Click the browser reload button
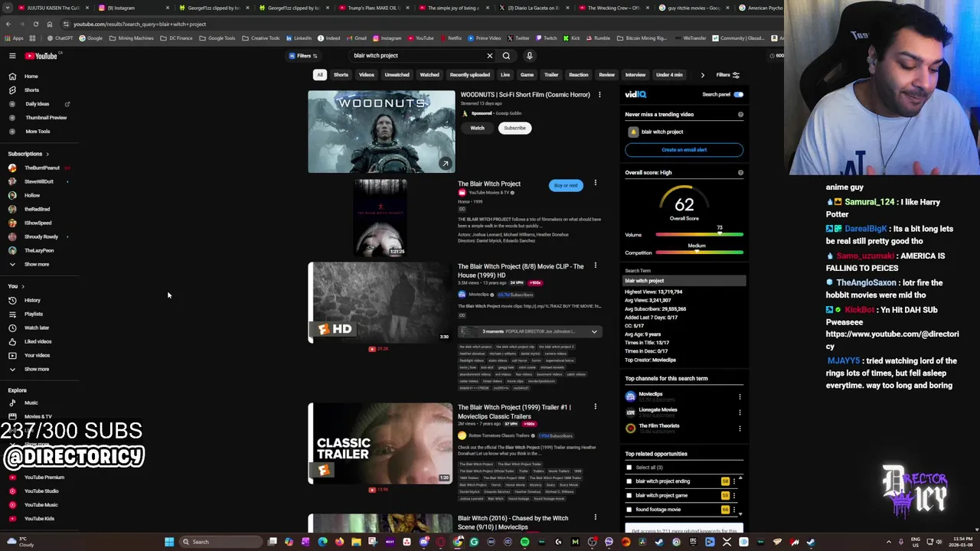The image size is (980, 551). pyautogui.click(x=35, y=24)
